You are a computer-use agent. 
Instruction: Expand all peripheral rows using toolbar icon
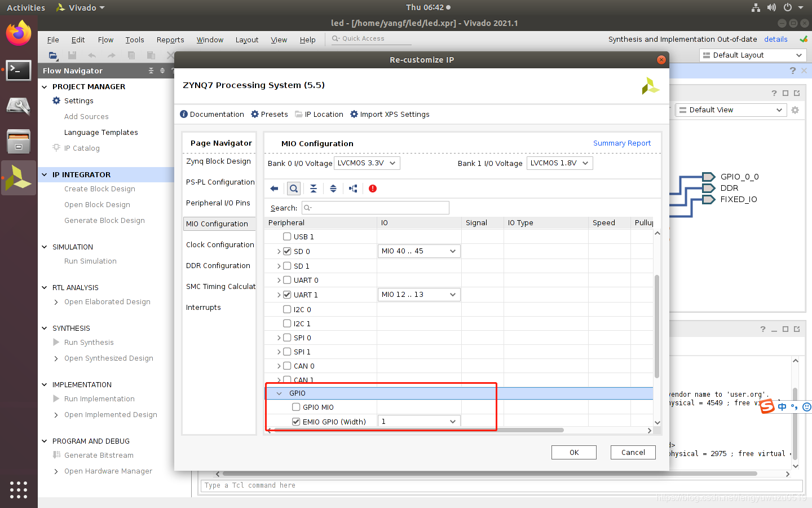333,188
